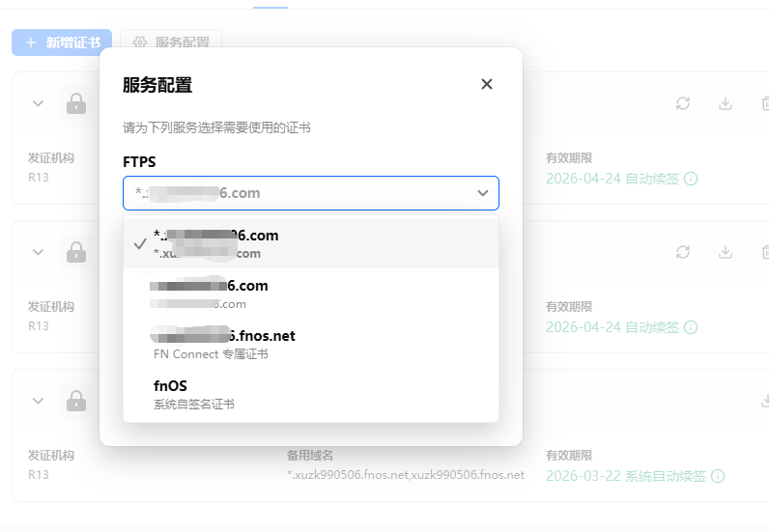This screenshot has height=532, width=769.
Task: Expand the second certificate card chevron
Action: pyautogui.click(x=38, y=252)
